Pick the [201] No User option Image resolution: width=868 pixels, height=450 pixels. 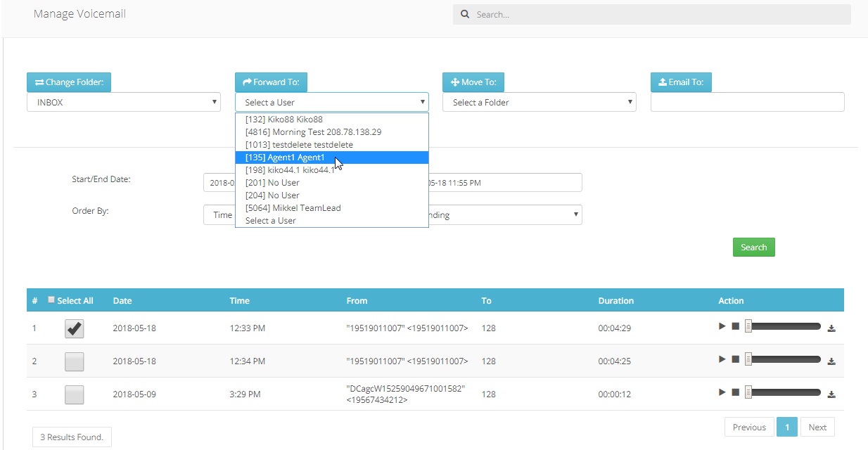point(332,183)
